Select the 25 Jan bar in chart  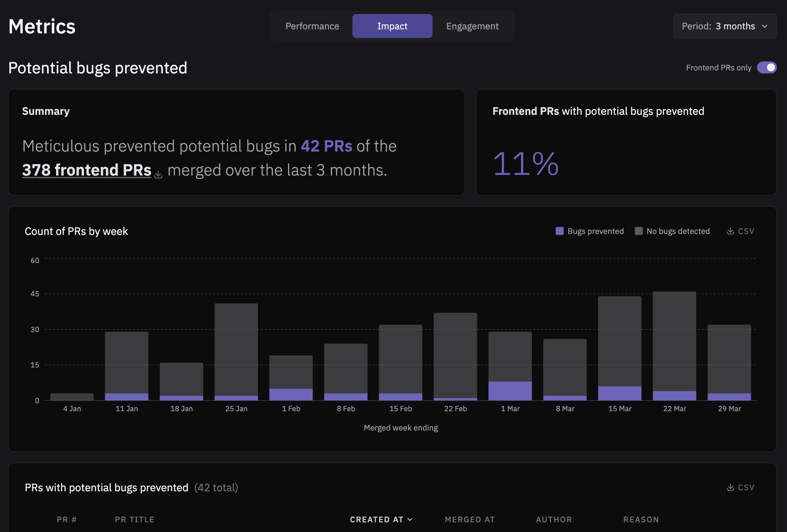click(236, 352)
